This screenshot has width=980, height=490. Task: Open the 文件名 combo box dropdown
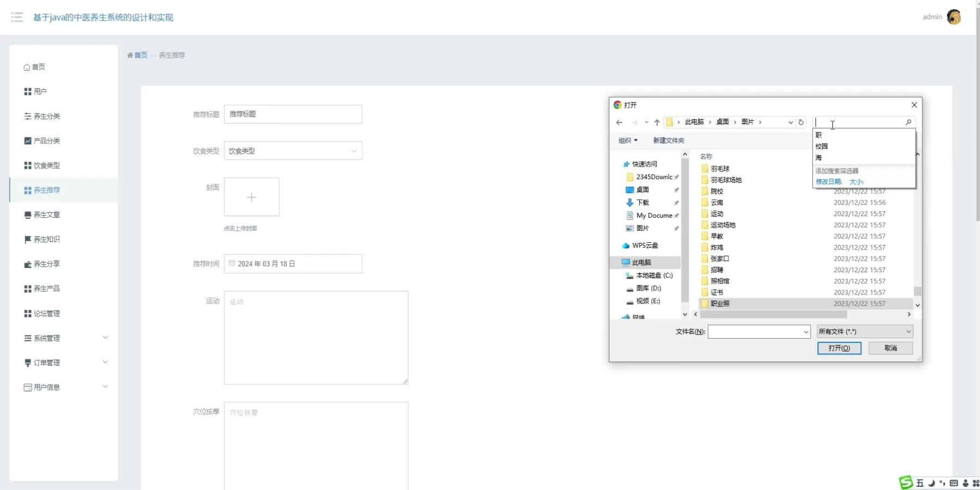click(806, 332)
